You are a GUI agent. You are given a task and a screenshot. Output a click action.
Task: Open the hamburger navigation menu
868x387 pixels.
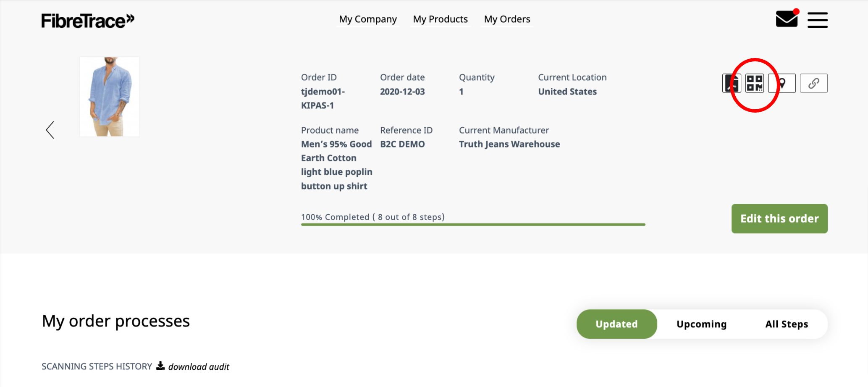tap(817, 20)
